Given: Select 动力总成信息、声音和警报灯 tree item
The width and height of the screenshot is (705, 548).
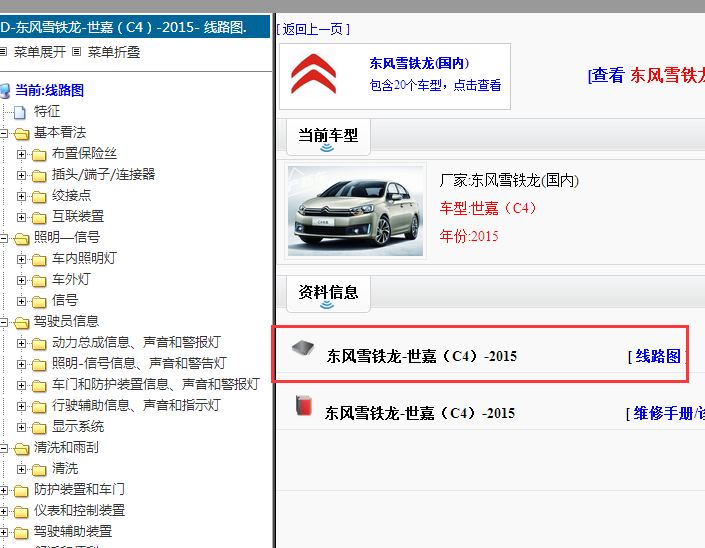Looking at the screenshot, I should click(136, 343).
